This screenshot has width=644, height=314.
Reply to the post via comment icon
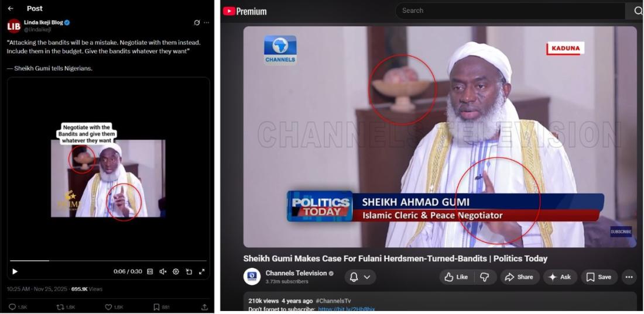(12, 307)
